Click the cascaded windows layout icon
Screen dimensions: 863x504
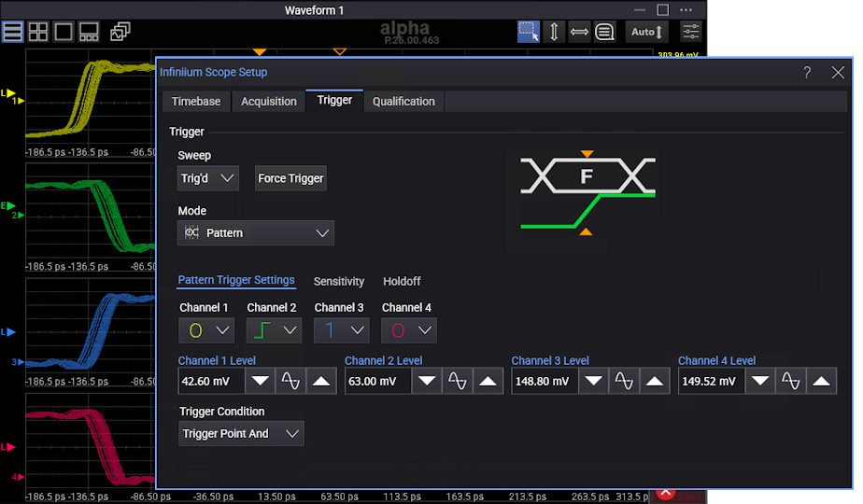pos(120,32)
